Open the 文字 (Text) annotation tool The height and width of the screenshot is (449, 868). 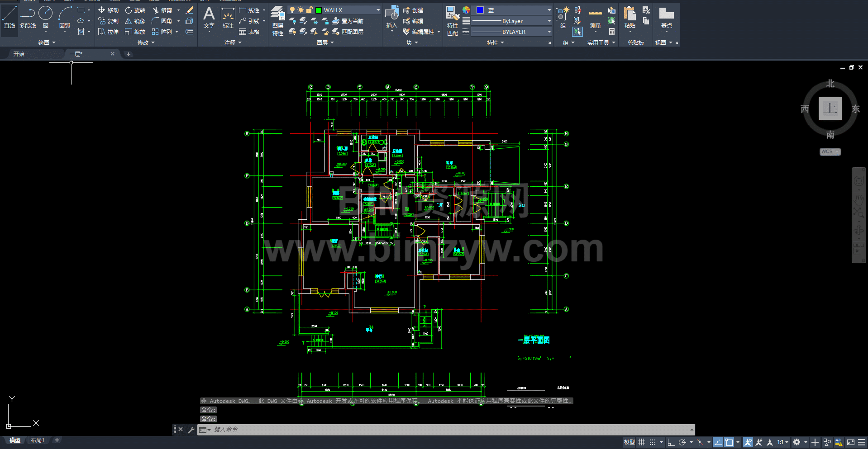[x=209, y=17]
